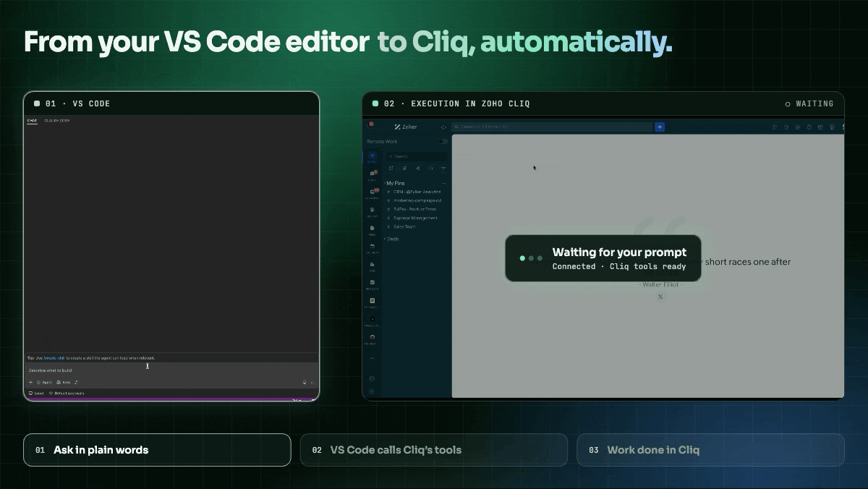
Task: Click the WAITING status indicator
Action: 809,103
